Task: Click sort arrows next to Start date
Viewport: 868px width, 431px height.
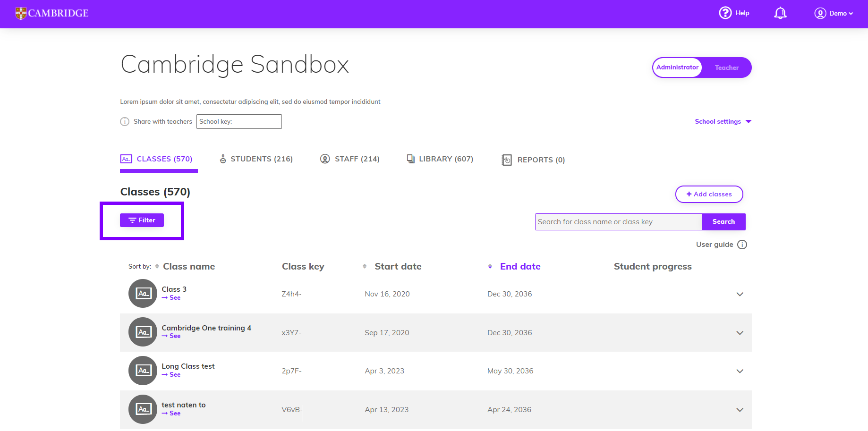Action: (x=365, y=267)
